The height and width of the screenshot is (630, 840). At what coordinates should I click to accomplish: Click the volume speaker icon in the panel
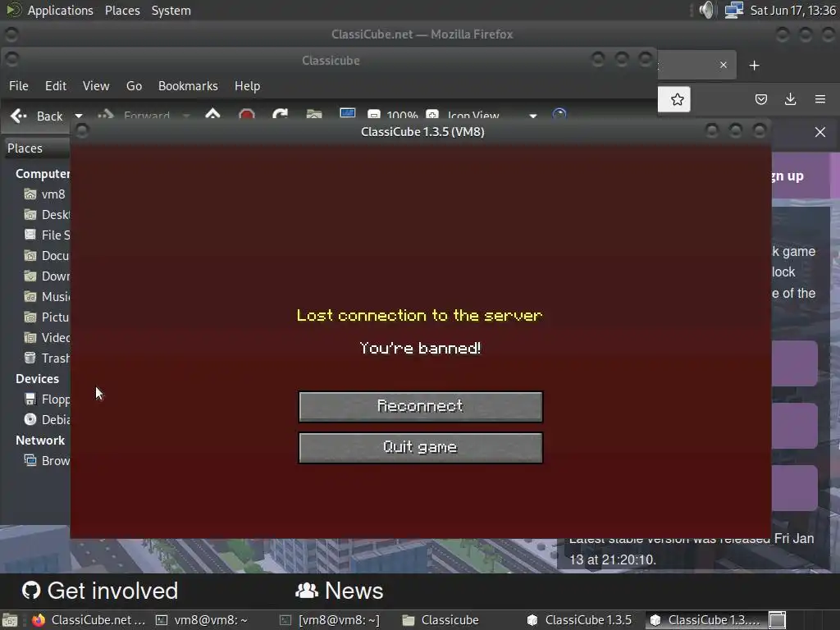click(x=706, y=10)
